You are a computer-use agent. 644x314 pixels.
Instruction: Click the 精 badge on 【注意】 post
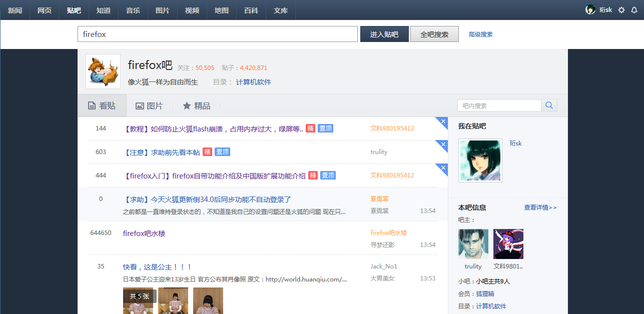coord(207,152)
